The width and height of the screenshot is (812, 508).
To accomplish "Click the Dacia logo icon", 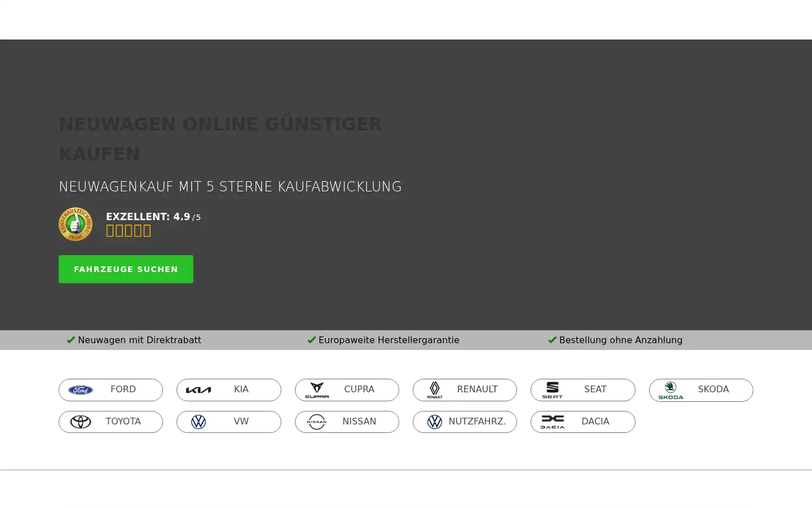I will tap(553, 422).
